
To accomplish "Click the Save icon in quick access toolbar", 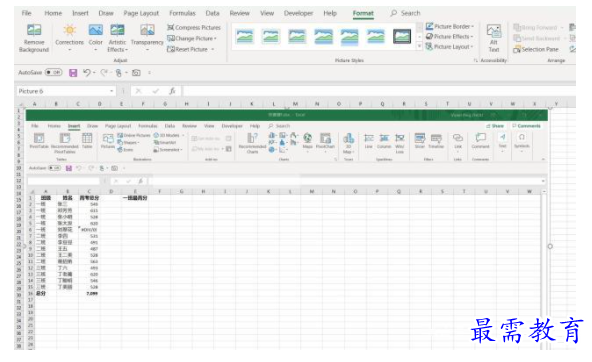I will (x=73, y=72).
